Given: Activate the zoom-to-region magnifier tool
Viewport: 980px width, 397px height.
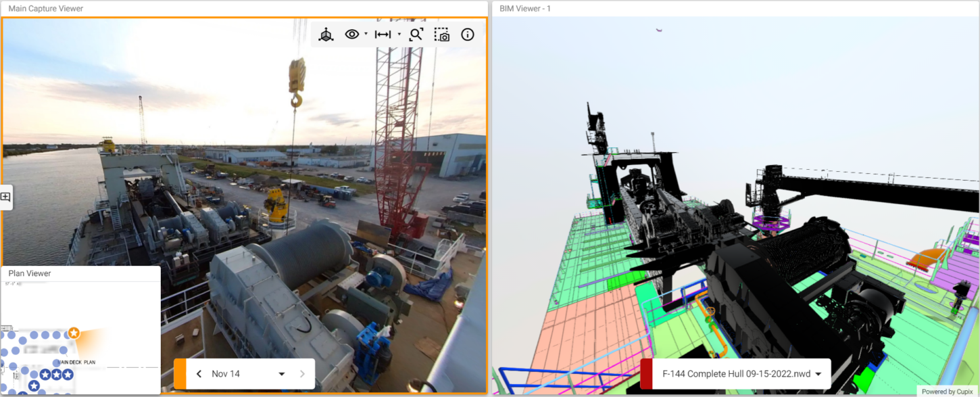Looking at the screenshot, I should pos(416,34).
